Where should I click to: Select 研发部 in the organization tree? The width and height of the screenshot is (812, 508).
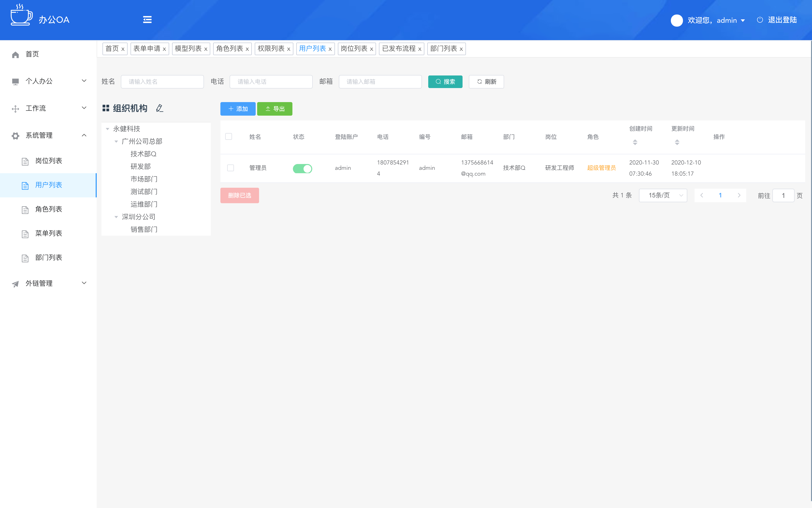pos(141,167)
